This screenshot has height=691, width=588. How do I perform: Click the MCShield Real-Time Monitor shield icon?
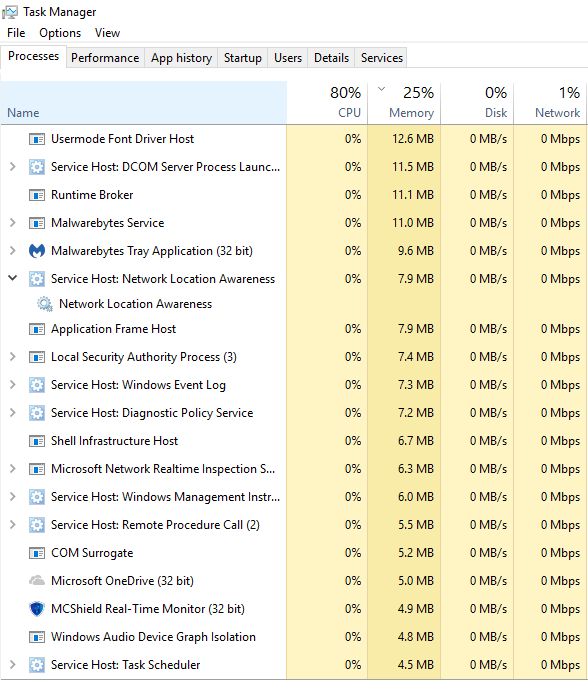click(37, 609)
